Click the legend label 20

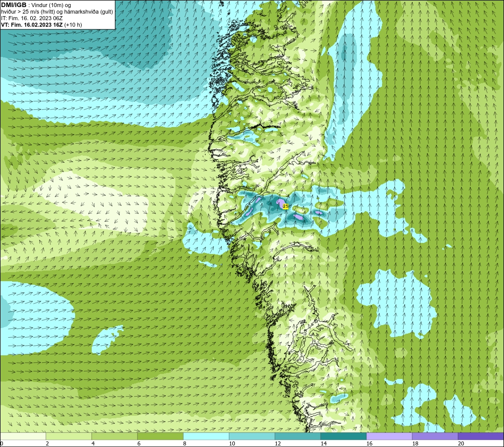461,443
